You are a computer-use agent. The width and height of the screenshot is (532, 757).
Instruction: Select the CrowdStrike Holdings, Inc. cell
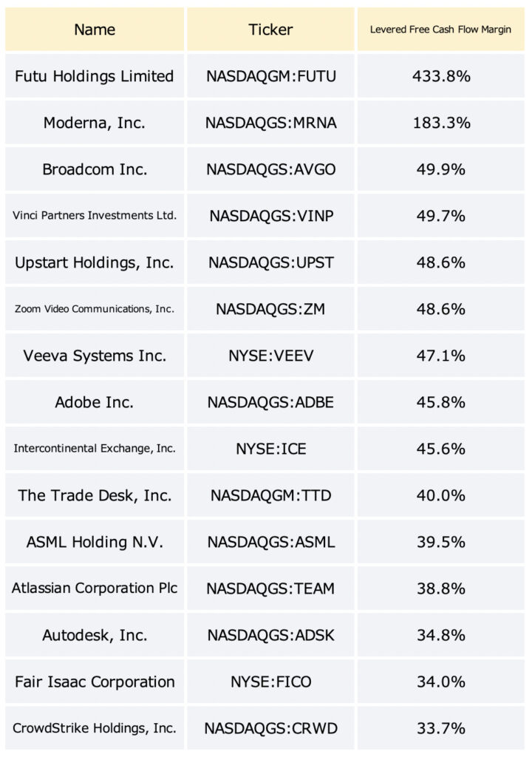[x=95, y=728]
